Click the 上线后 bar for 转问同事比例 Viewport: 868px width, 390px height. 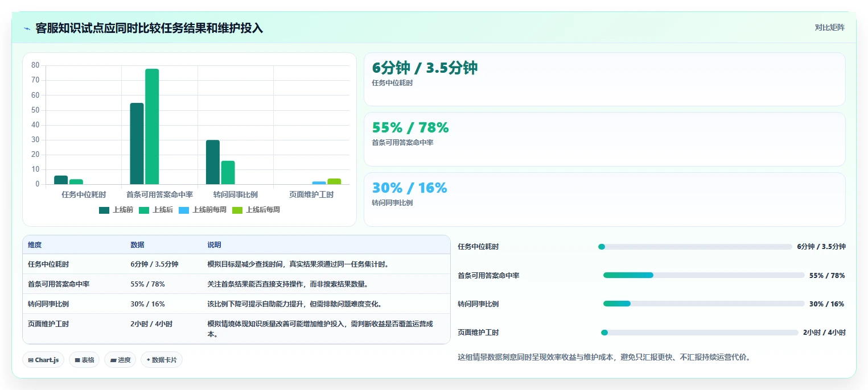[228, 172]
